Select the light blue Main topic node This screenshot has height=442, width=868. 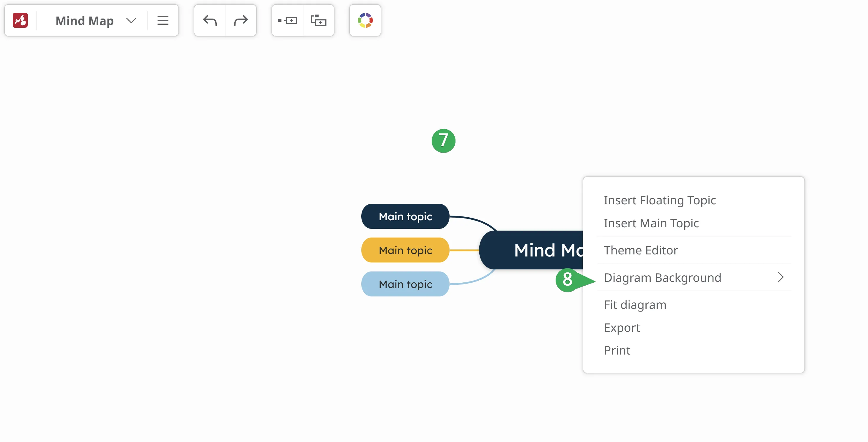pos(405,284)
